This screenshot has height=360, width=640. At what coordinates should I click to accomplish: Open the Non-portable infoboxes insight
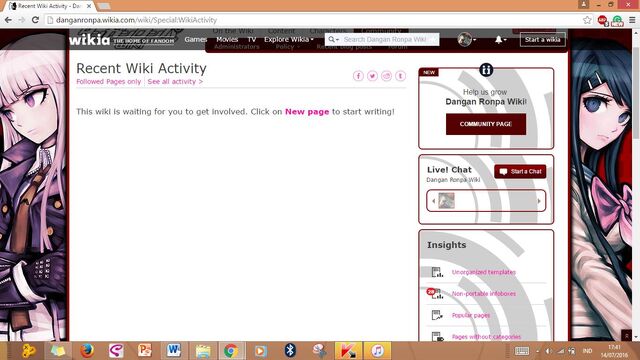pos(484,293)
